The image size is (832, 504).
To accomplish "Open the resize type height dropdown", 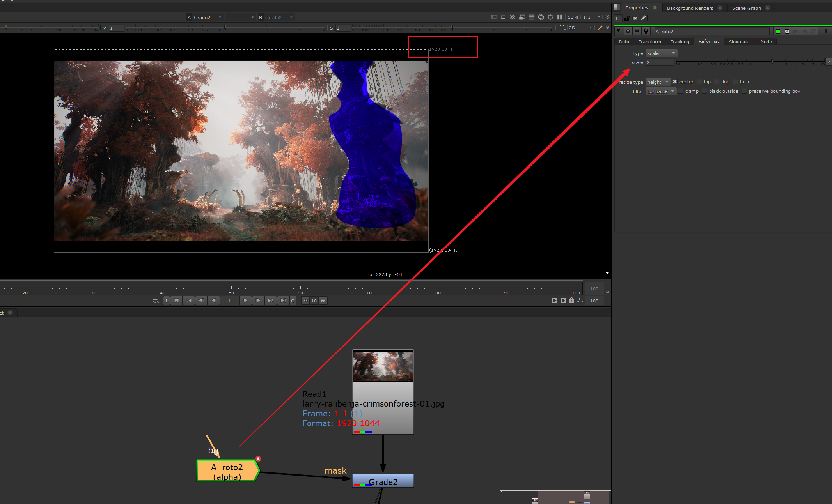I will click(658, 82).
